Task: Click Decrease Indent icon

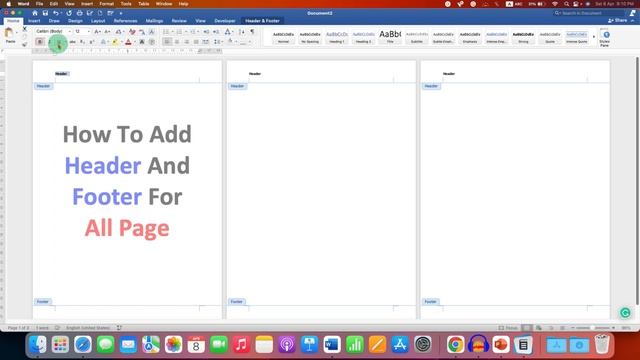Action: click(x=206, y=31)
